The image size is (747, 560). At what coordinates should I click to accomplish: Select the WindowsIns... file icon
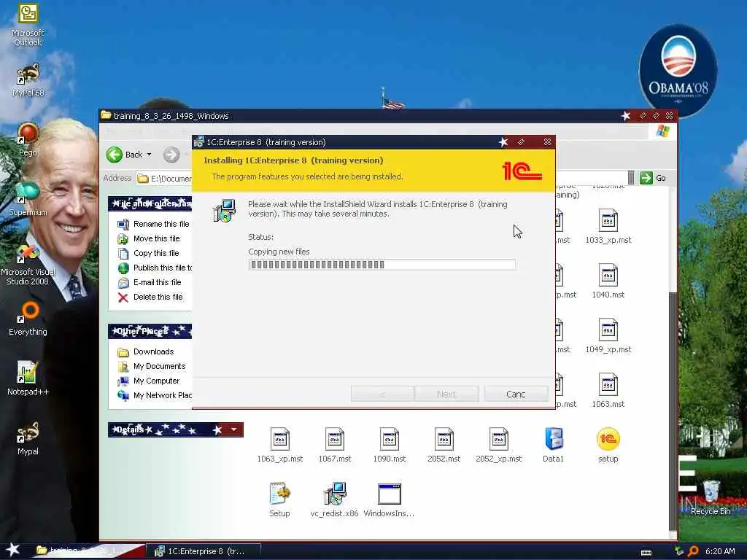pyautogui.click(x=390, y=500)
